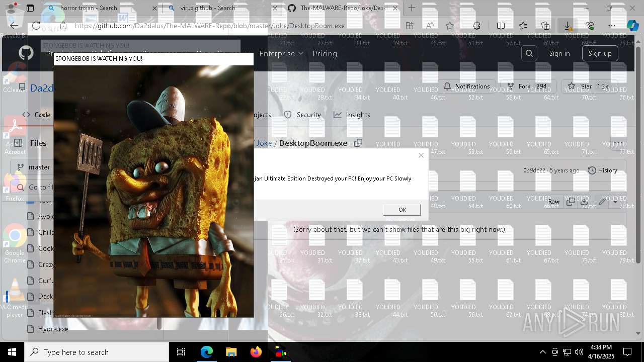Click OK in the trojan message dialog
This screenshot has width=644, height=362.
coord(402,210)
